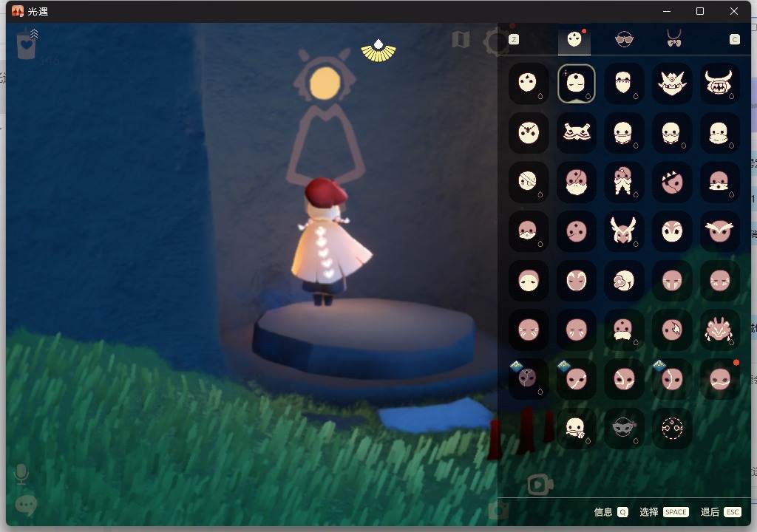Viewport: 757px width, 532px height.
Task: Switch to the sunglasses face accessory tab
Action: (x=624, y=39)
